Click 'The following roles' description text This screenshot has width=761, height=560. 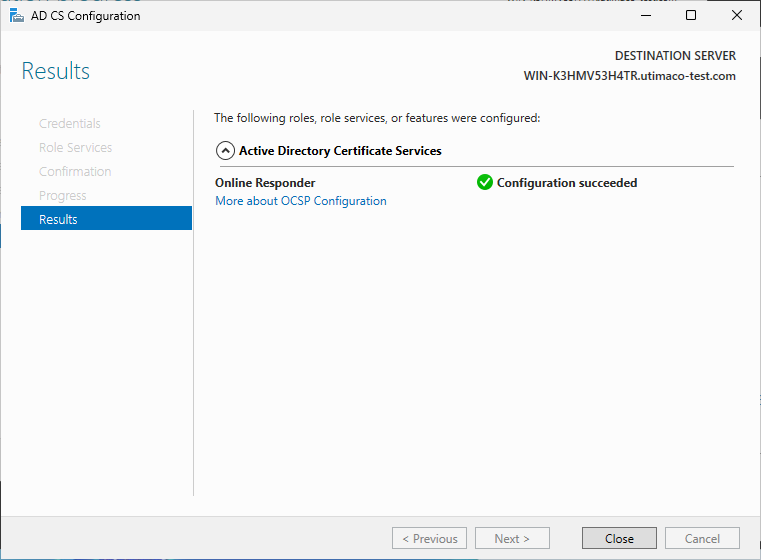pos(377,118)
